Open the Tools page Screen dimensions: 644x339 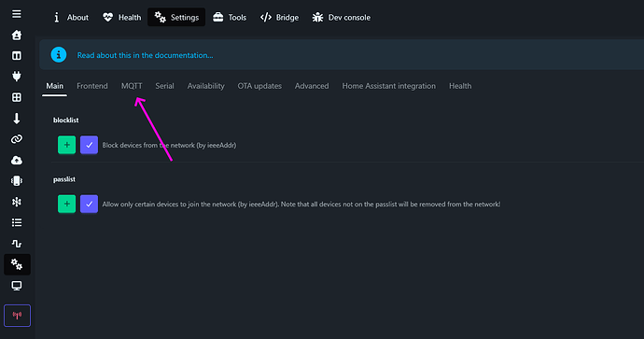(x=230, y=17)
